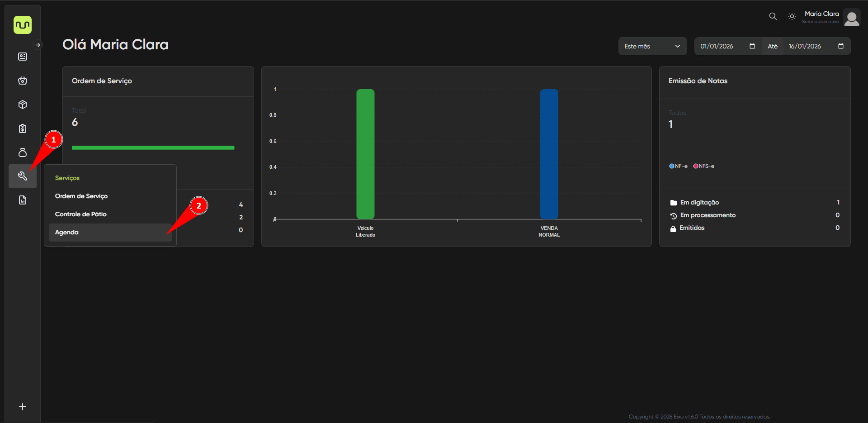The width and height of the screenshot is (868, 423).
Task: Open the start date calendar picker
Action: pyautogui.click(x=752, y=46)
